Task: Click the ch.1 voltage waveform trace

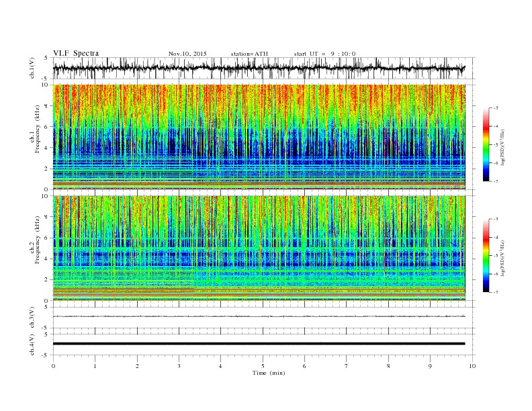Action: coord(259,68)
